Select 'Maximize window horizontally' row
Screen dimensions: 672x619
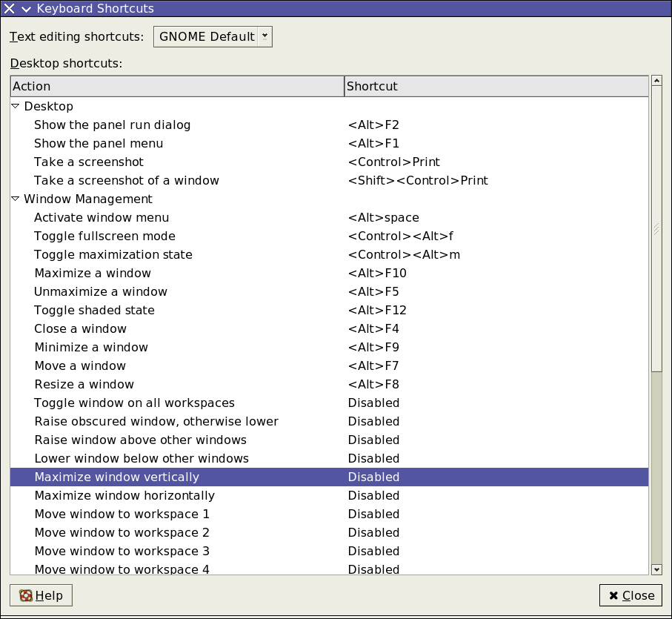[x=329, y=495]
